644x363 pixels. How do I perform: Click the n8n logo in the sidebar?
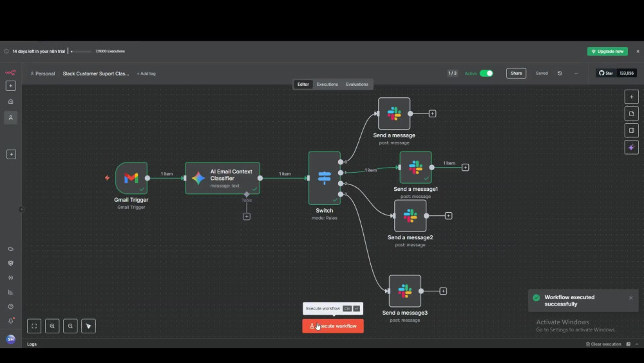(11, 73)
